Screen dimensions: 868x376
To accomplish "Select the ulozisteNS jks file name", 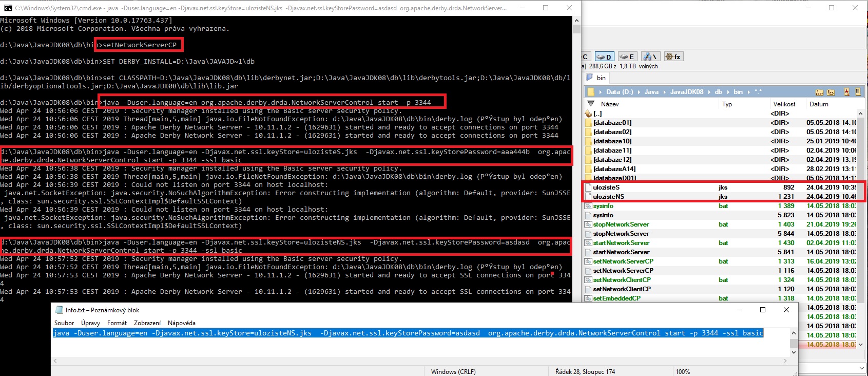I will (x=608, y=197).
